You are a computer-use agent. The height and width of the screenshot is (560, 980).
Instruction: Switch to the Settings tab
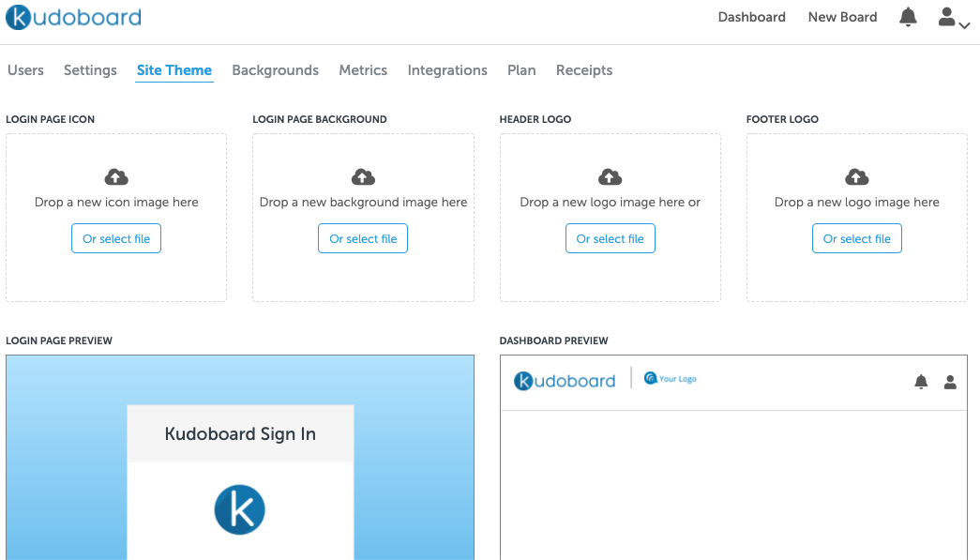click(90, 70)
